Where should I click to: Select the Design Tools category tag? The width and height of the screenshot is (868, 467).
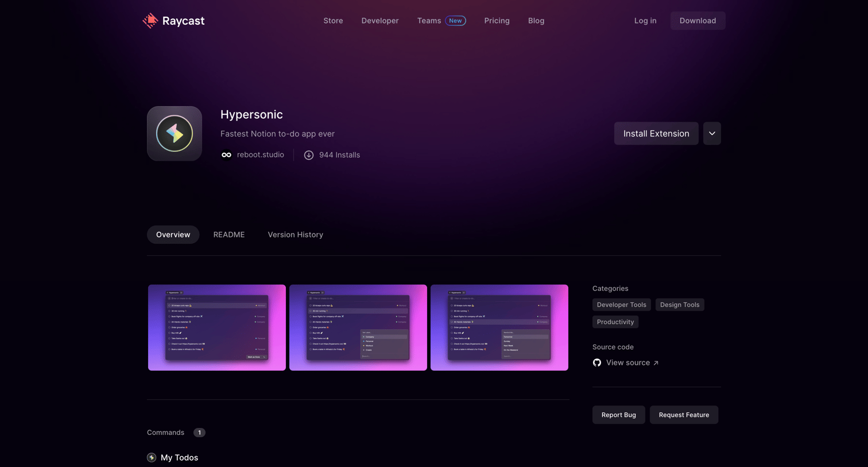[680, 305]
